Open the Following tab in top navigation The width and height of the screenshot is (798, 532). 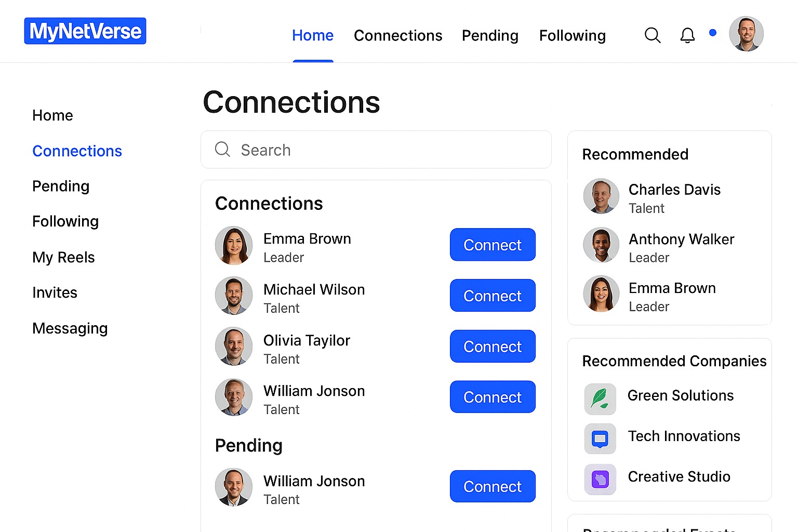pyautogui.click(x=572, y=35)
